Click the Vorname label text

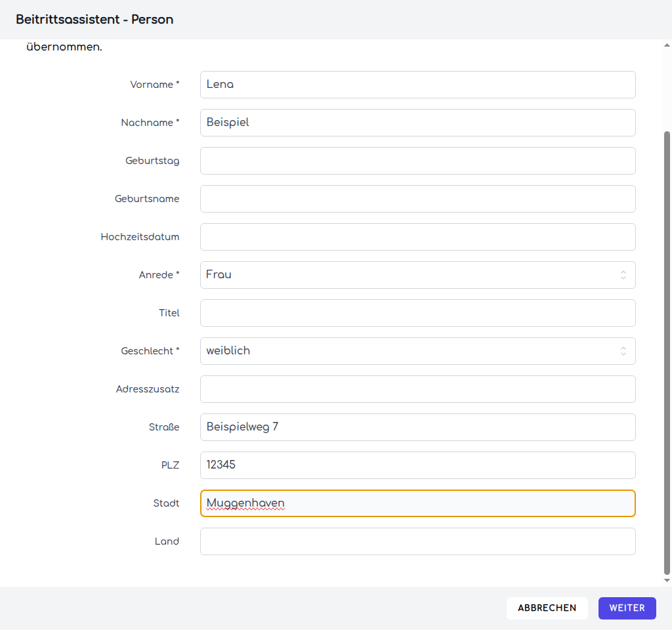(x=155, y=85)
